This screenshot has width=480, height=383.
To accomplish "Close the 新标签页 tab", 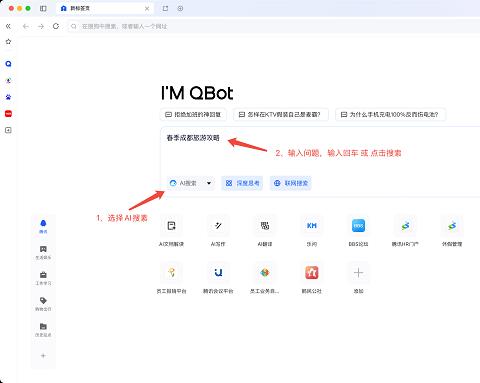I will point(147,9).
